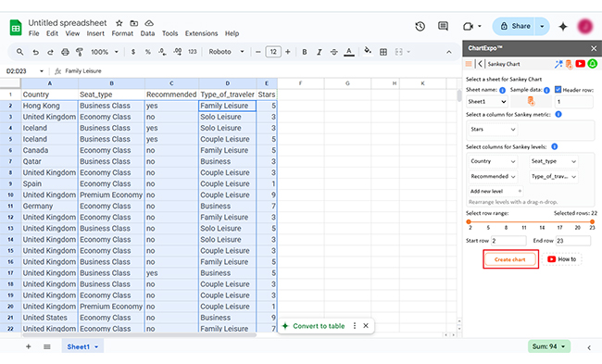Open the fill color picker
Image resolution: width=602 pixels, height=364 pixels.
(x=368, y=51)
